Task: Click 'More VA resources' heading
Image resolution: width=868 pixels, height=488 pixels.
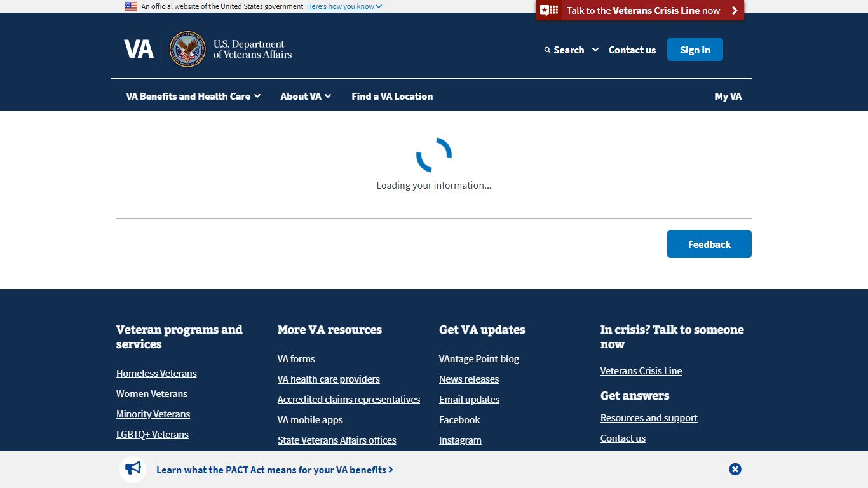Action: [330, 330]
